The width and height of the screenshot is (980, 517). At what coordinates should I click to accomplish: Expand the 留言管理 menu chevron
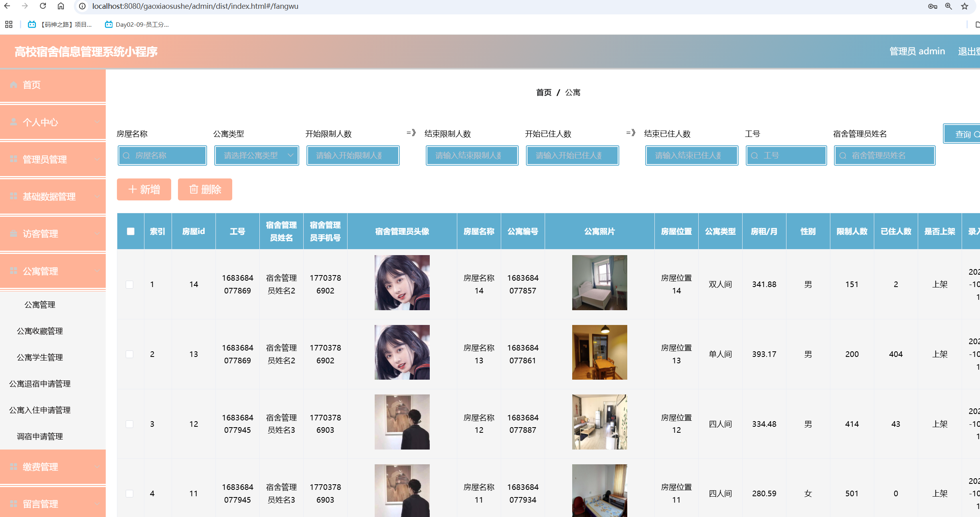(x=97, y=504)
